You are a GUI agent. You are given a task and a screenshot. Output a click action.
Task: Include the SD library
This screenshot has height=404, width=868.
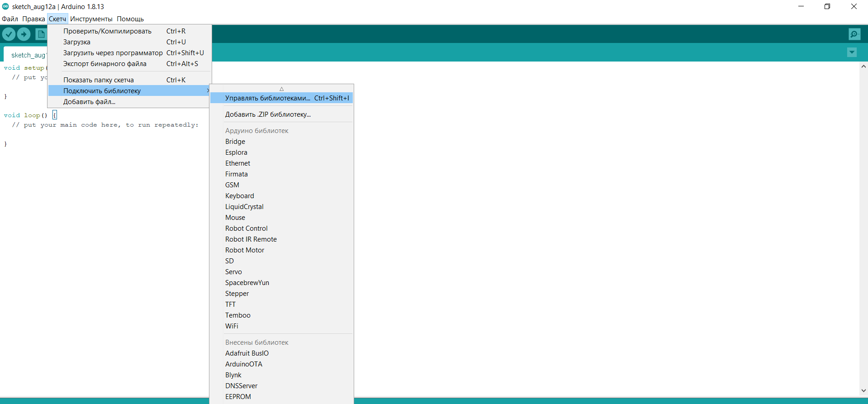(x=281, y=261)
